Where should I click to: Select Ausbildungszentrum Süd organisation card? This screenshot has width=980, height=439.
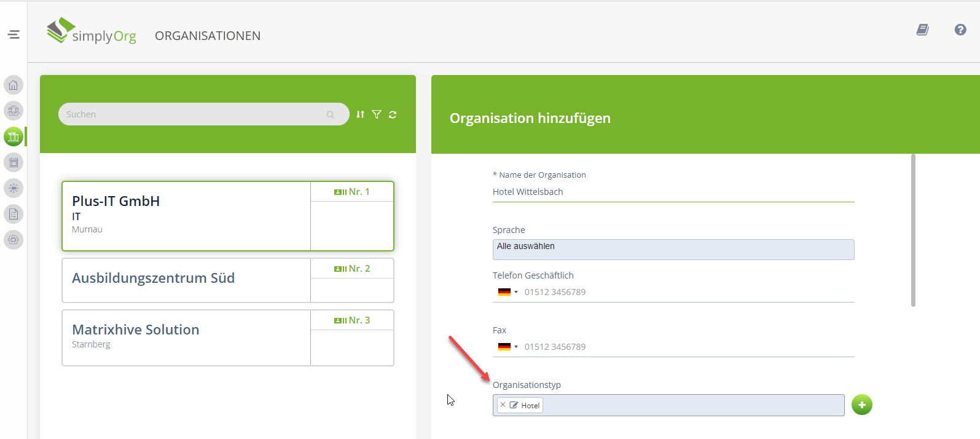(186, 280)
